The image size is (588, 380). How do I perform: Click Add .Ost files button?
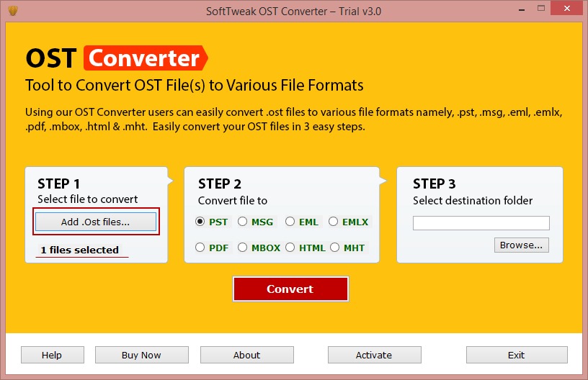(x=96, y=222)
